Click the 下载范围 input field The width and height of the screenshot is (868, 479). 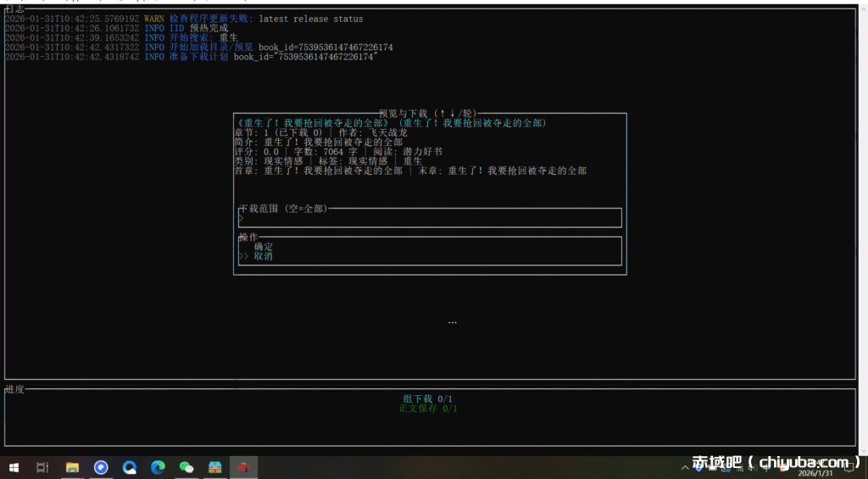point(431,219)
